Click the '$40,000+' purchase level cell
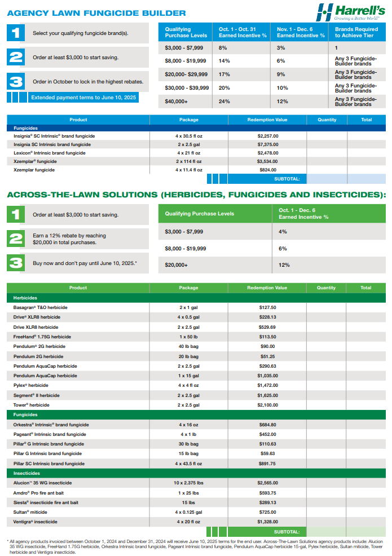Viewport: 392px width, 556px height. point(185,102)
